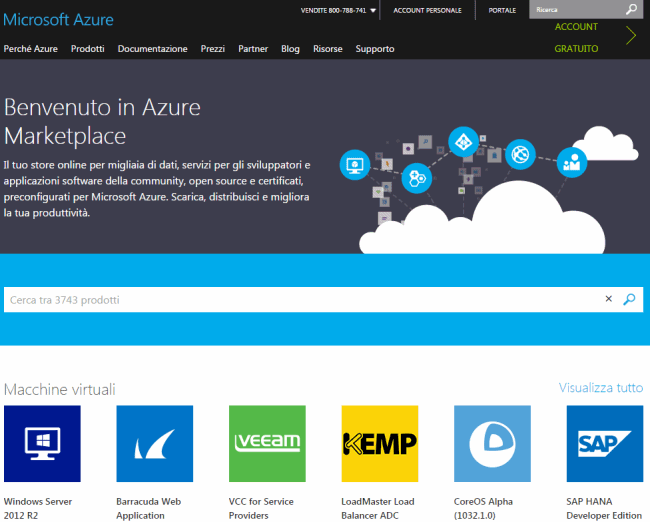Open the Risorse menu

[328, 49]
